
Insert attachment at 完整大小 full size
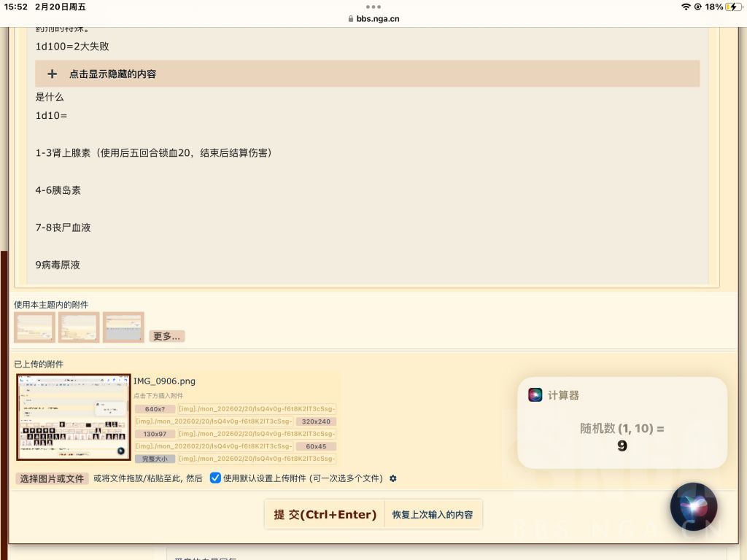click(x=155, y=459)
